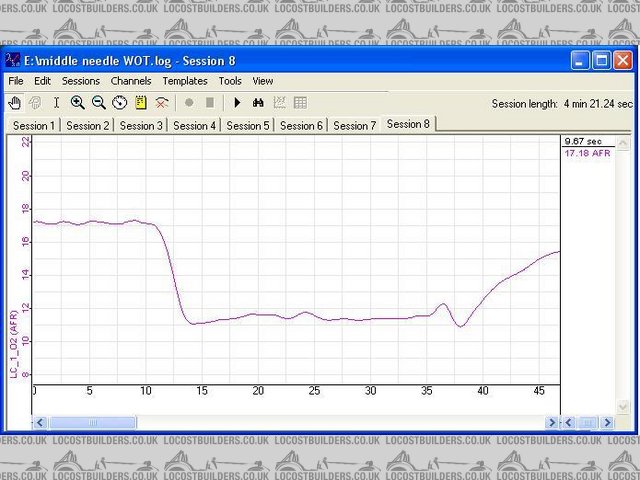Open the Channels menu
This screenshot has width=640, height=480.
pyautogui.click(x=131, y=81)
